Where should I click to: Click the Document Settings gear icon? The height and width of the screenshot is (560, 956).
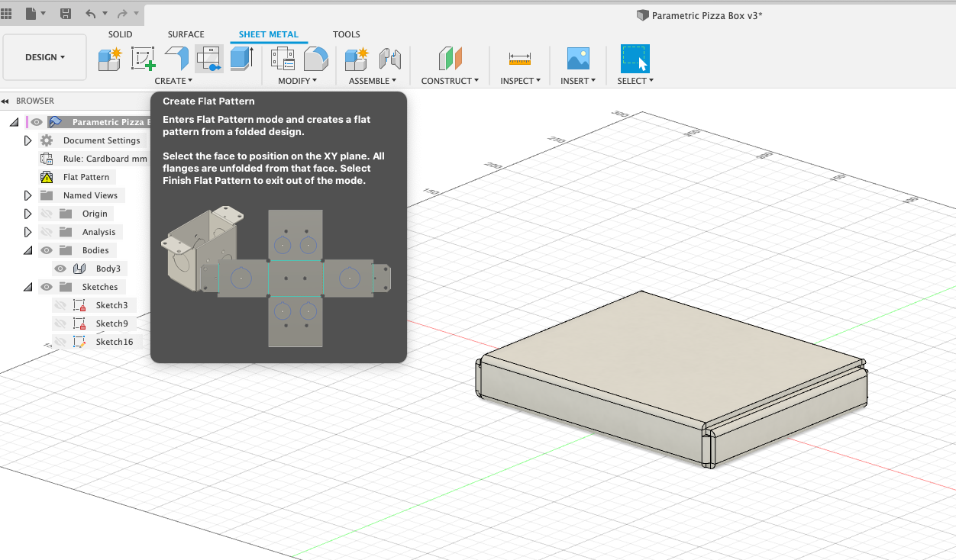coord(47,140)
